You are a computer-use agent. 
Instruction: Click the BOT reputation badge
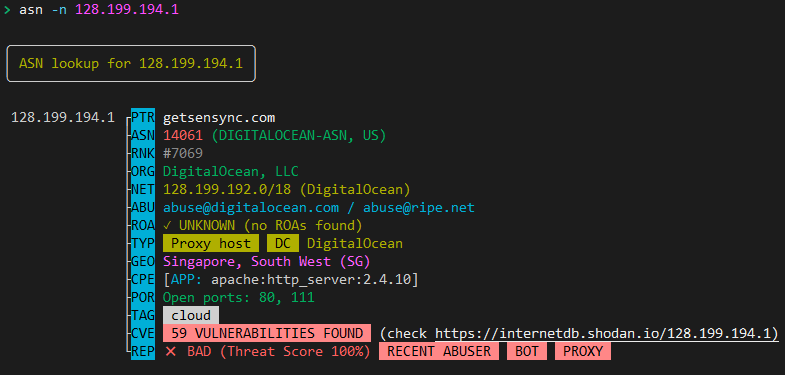coord(527,351)
